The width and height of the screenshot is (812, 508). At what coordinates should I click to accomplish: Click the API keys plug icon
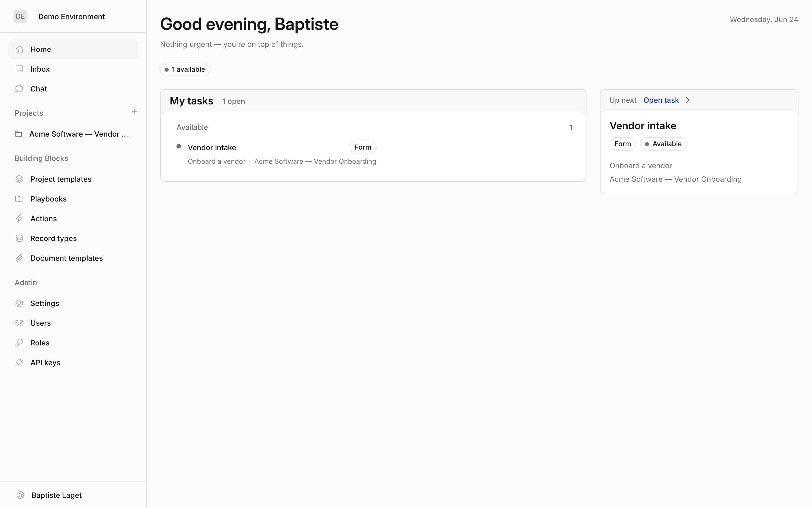(19, 362)
